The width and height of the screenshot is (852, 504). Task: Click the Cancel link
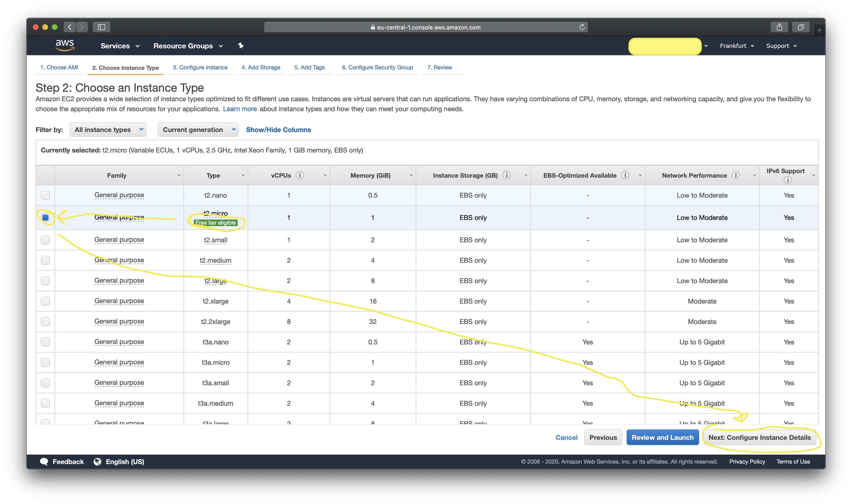[566, 437]
